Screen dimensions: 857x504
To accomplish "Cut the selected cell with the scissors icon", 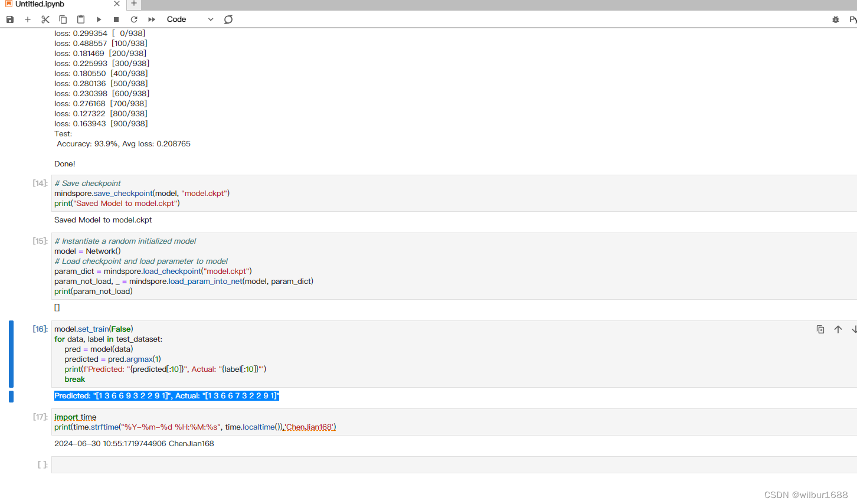I will pos(45,19).
